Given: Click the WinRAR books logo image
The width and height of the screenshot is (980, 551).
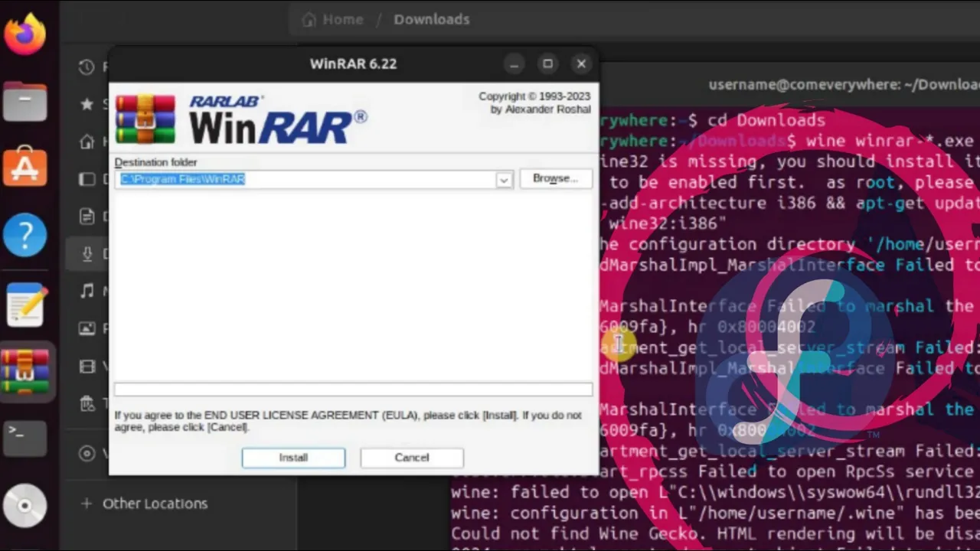Looking at the screenshot, I should 145,119.
